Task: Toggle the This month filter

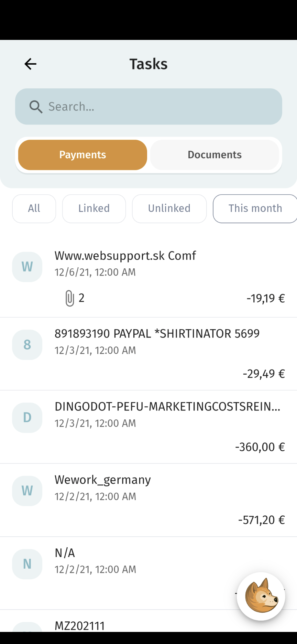Action: [255, 208]
